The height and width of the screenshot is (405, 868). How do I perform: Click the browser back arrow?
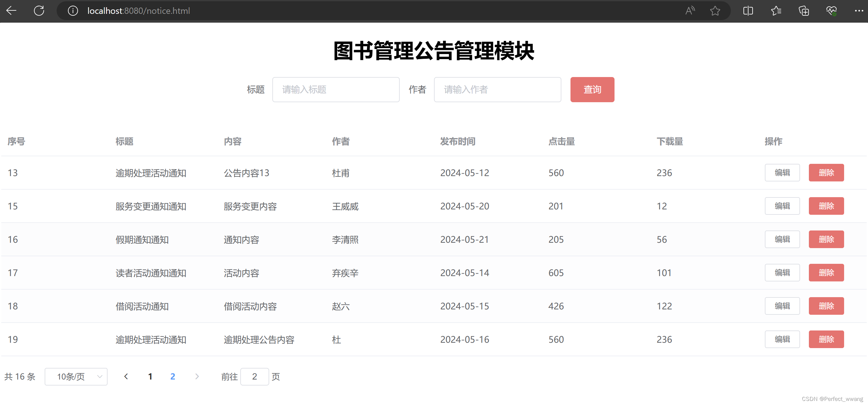point(11,11)
